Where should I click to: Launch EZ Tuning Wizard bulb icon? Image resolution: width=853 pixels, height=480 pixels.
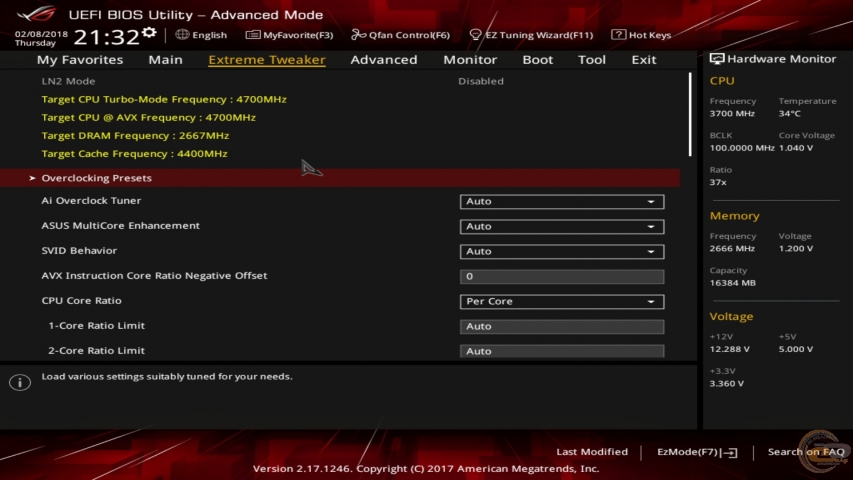coord(475,35)
